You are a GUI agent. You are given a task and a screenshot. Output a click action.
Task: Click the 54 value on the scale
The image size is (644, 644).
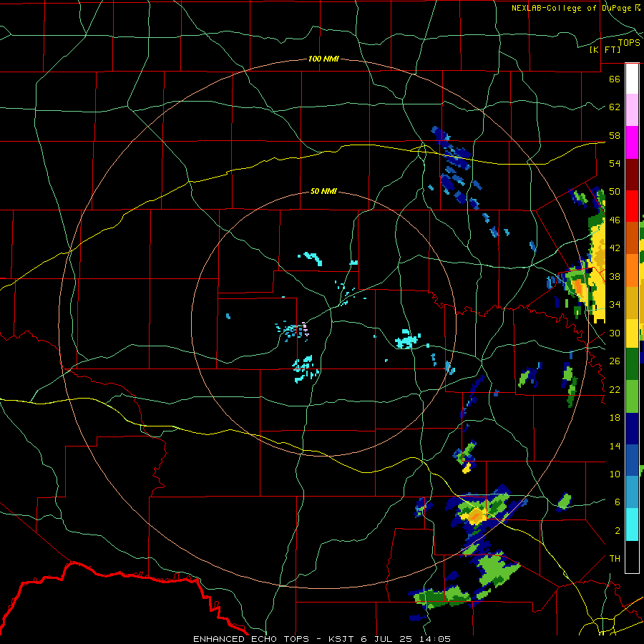click(615, 163)
